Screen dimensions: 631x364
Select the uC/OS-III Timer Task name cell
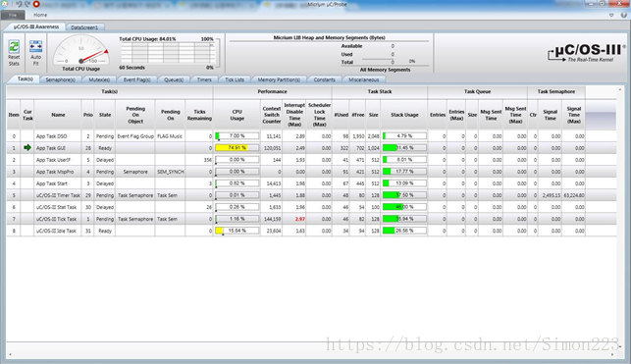[x=58, y=195]
